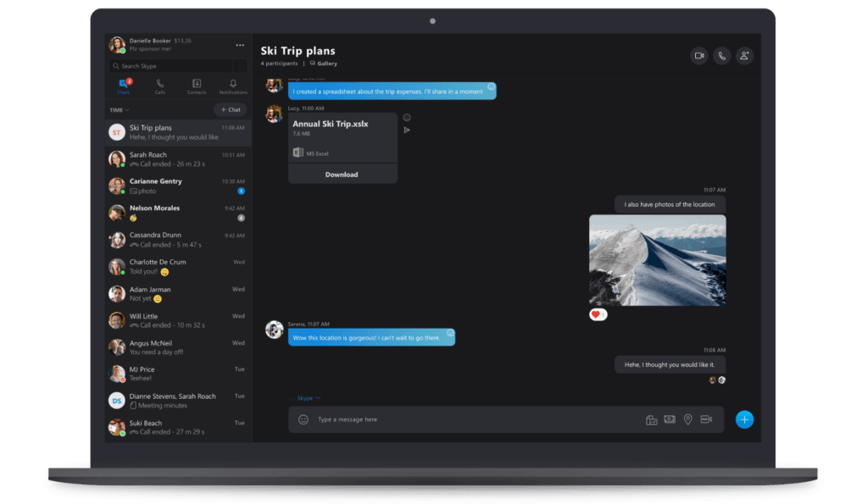Switch to the Calls tab

pos(160,86)
